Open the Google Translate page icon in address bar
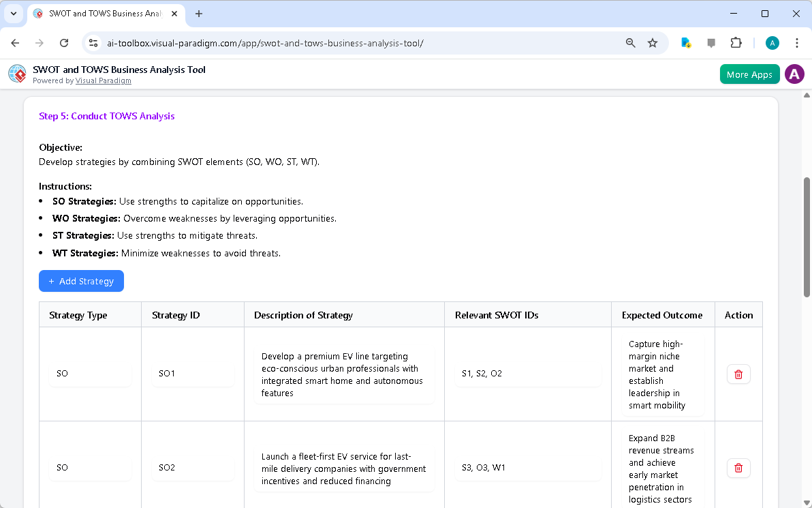812x508 pixels. (x=686, y=42)
